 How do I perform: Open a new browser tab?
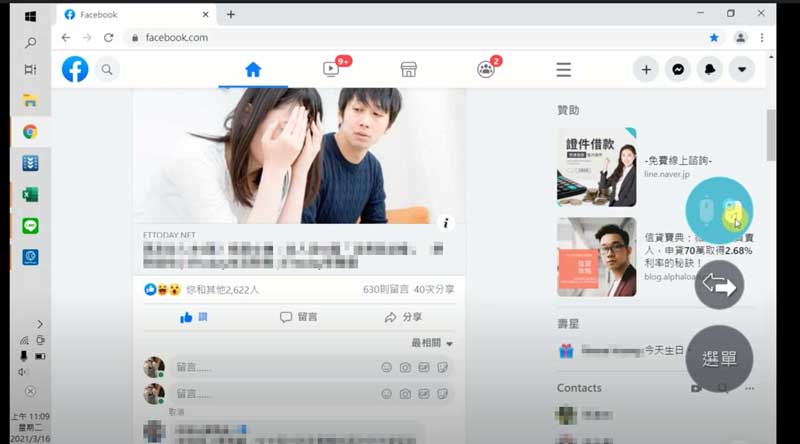(x=231, y=14)
